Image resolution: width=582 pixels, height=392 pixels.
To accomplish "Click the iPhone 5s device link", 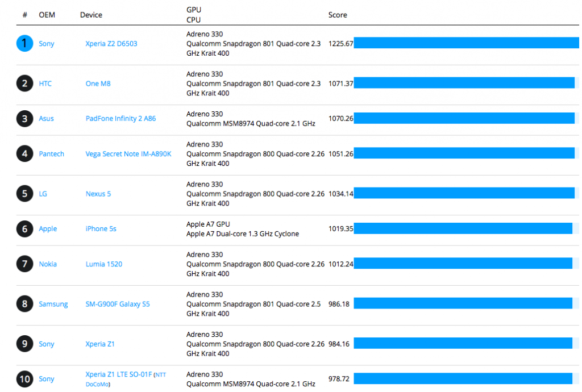I will click(x=101, y=229).
